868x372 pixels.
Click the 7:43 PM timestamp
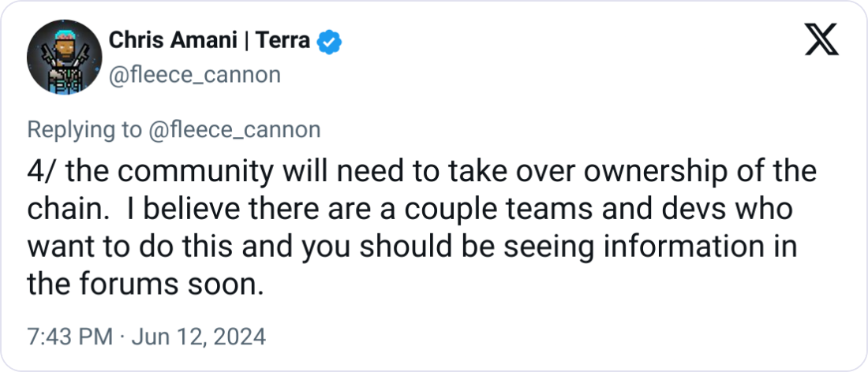[x=69, y=337]
